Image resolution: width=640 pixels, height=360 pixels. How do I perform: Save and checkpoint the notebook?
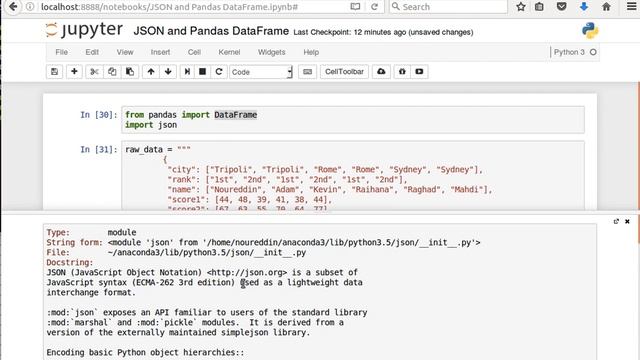(x=54, y=72)
